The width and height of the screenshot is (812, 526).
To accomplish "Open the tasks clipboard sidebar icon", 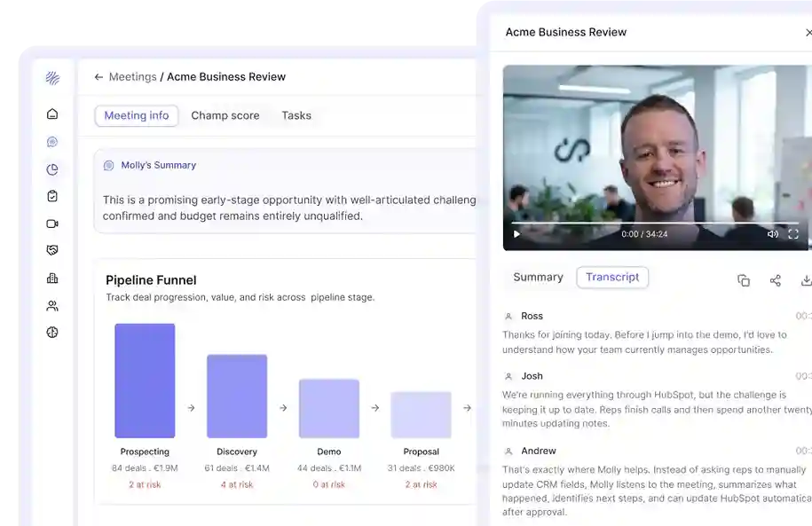I will pyautogui.click(x=52, y=196).
